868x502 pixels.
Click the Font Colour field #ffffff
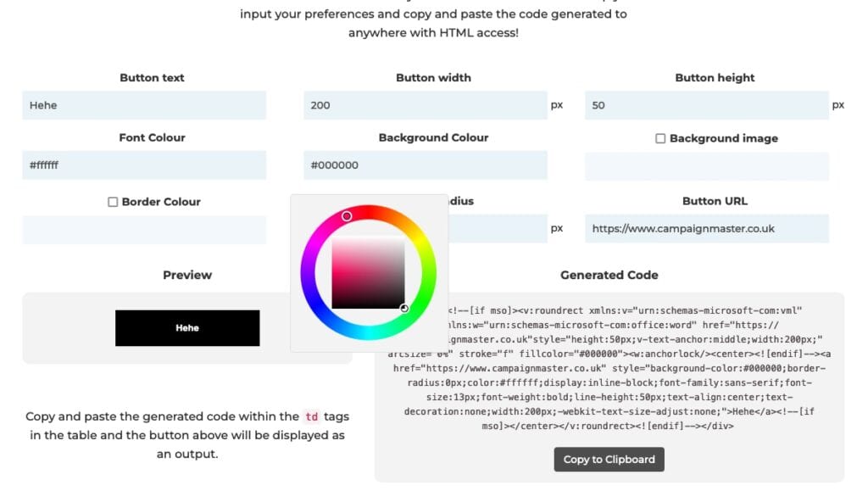coord(144,165)
